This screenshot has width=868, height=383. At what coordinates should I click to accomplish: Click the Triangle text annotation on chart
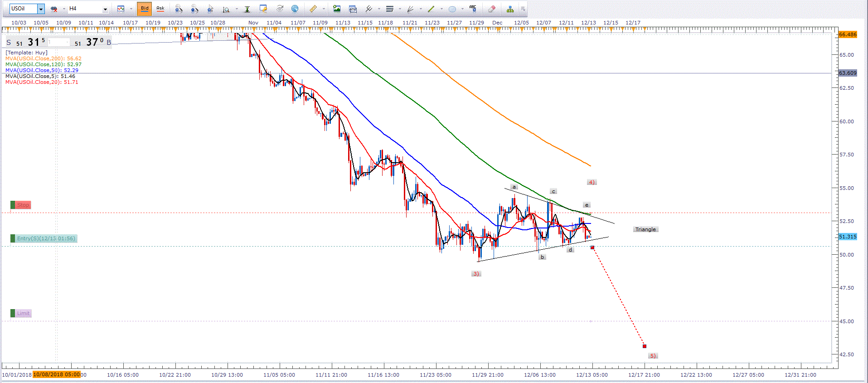pyautogui.click(x=645, y=229)
